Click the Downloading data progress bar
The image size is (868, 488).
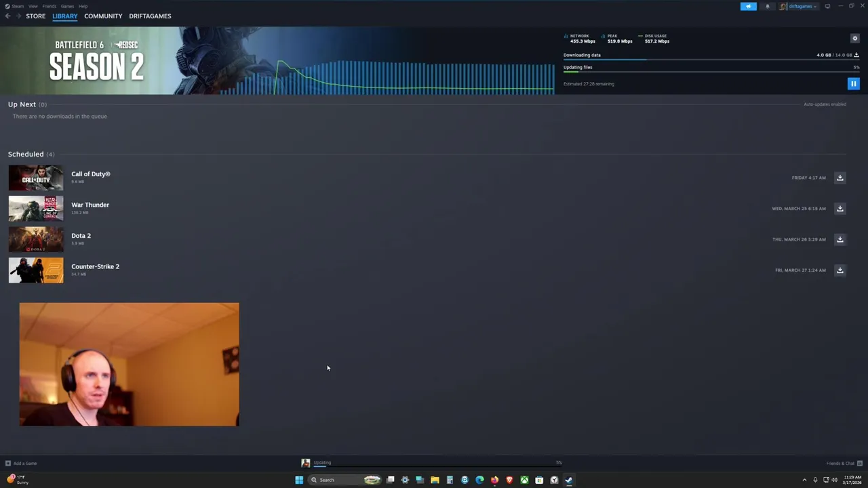click(711, 60)
